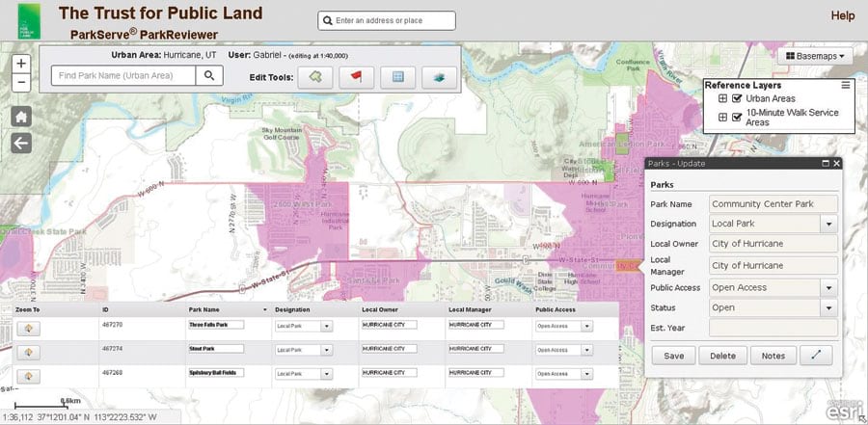
Task: Uncheck the Urban Areas layer
Action: [736, 98]
